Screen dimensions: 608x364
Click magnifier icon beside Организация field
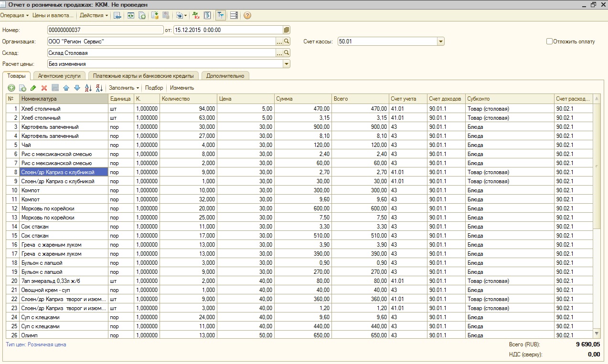tap(287, 42)
